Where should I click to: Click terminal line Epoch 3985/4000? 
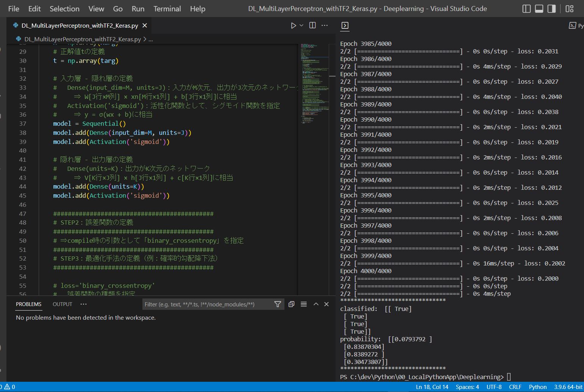pyautogui.click(x=366, y=44)
